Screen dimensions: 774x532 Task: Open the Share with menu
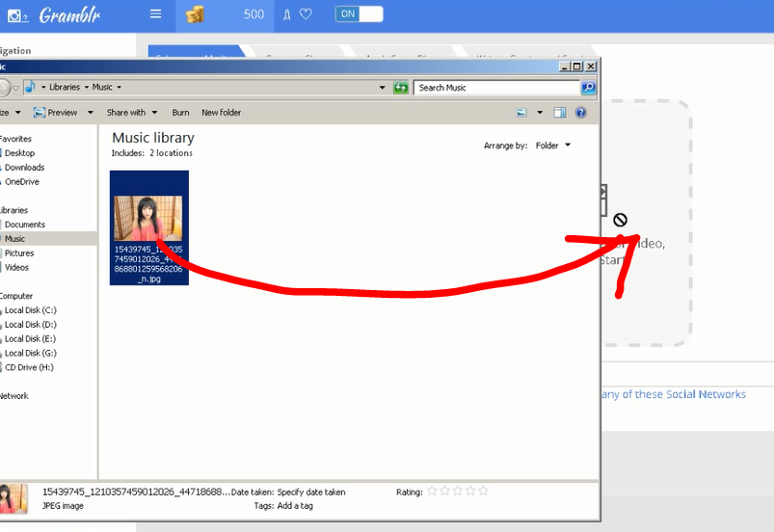[x=132, y=113]
